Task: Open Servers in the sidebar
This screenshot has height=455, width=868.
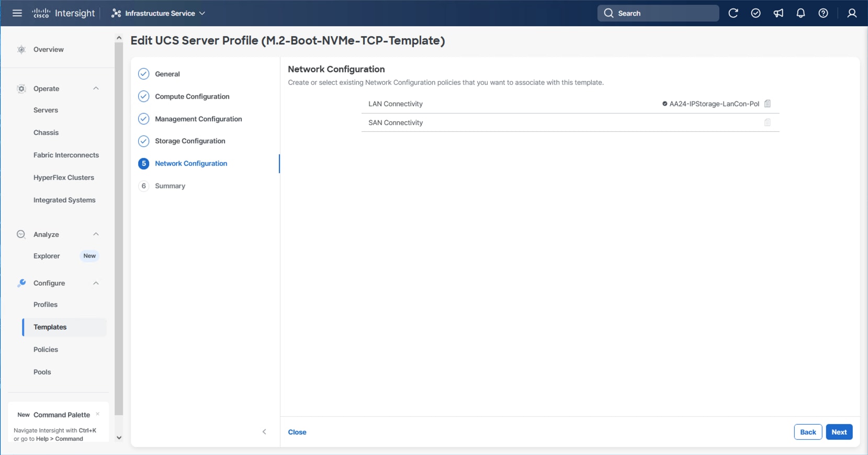Action: coord(46,110)
